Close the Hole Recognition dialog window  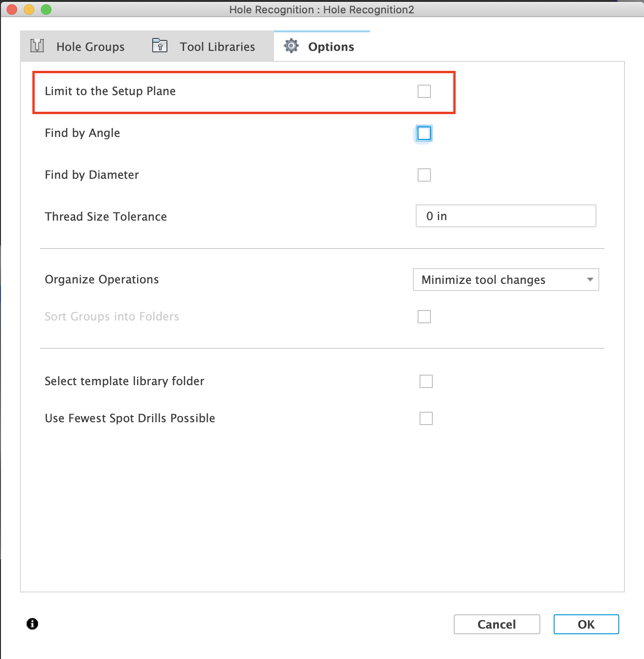pos(12,10)
